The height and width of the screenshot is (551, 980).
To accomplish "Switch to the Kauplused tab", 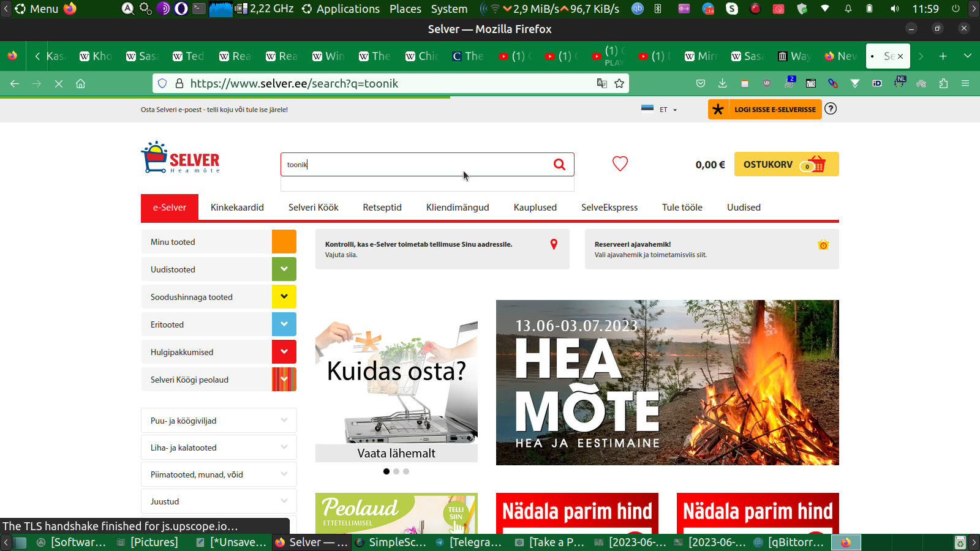I will 535,208.
